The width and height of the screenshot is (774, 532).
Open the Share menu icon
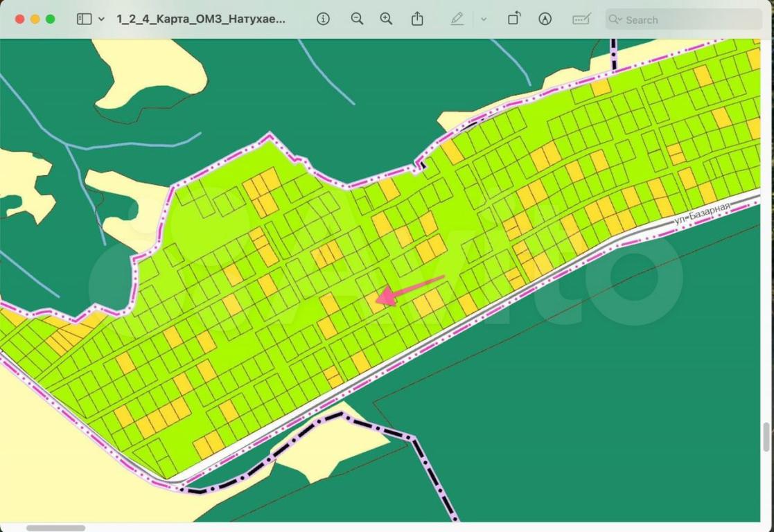(417, 19)
